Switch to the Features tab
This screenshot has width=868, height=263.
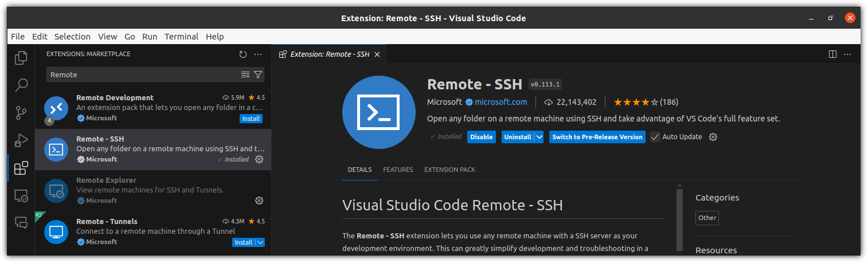coord(398,170)
